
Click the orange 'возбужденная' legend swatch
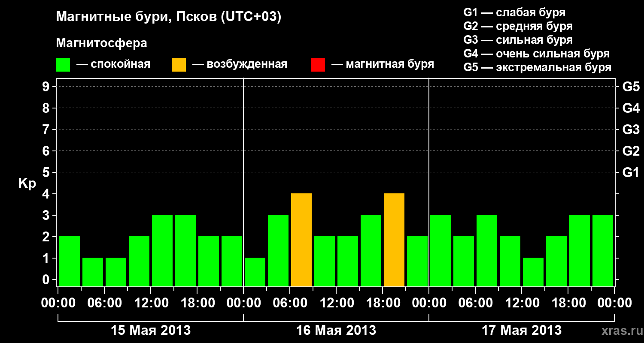(x=179, y=65)
